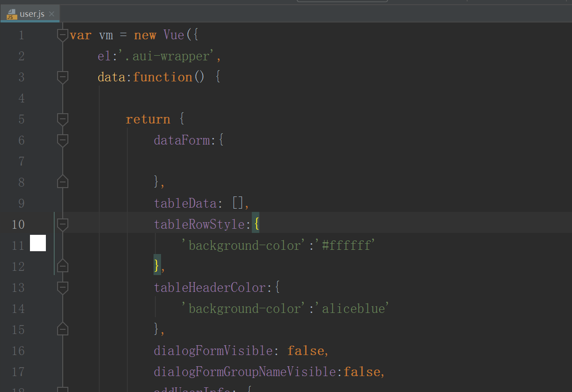
Task: Click the 'new' keyword on line 1
Action: tap(145, 35)
